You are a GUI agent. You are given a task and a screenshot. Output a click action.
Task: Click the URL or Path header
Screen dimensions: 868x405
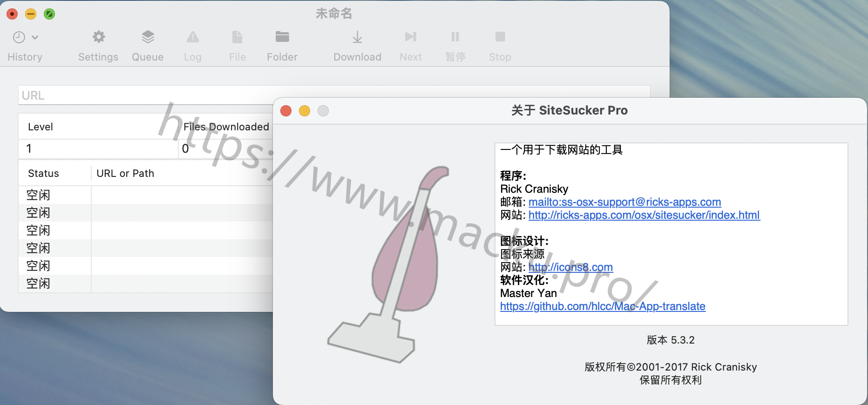125,173
